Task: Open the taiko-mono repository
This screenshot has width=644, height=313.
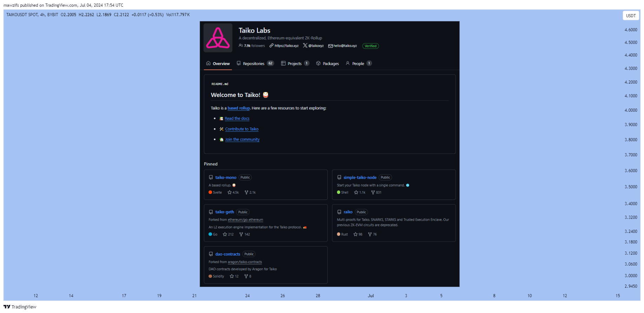Action: (x=226, y=177)
